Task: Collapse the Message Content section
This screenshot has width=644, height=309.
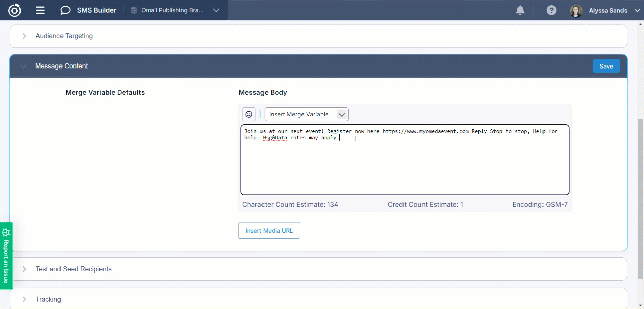Action: click(x=23, y=66)
